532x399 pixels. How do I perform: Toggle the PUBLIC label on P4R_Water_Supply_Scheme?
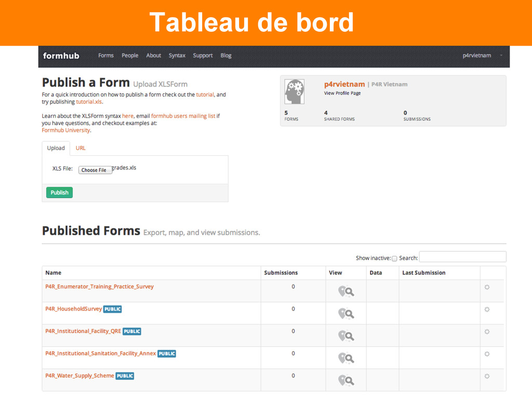pos(125,376)
